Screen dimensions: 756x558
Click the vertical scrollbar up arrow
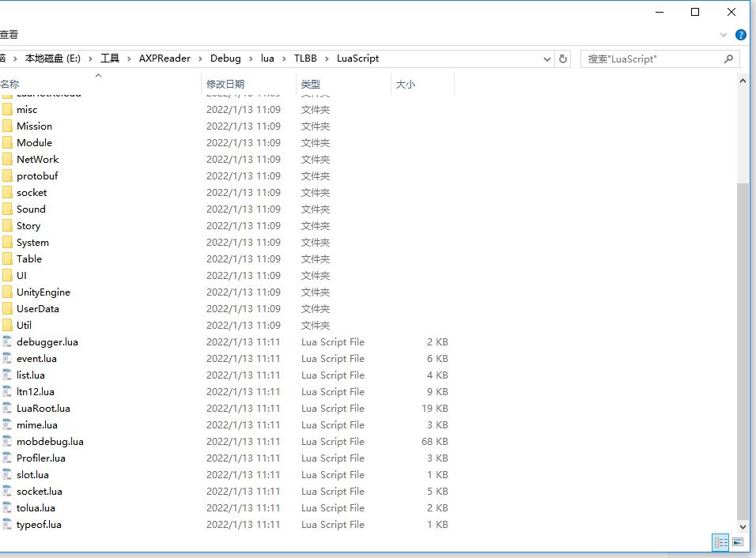click(743, 81)
